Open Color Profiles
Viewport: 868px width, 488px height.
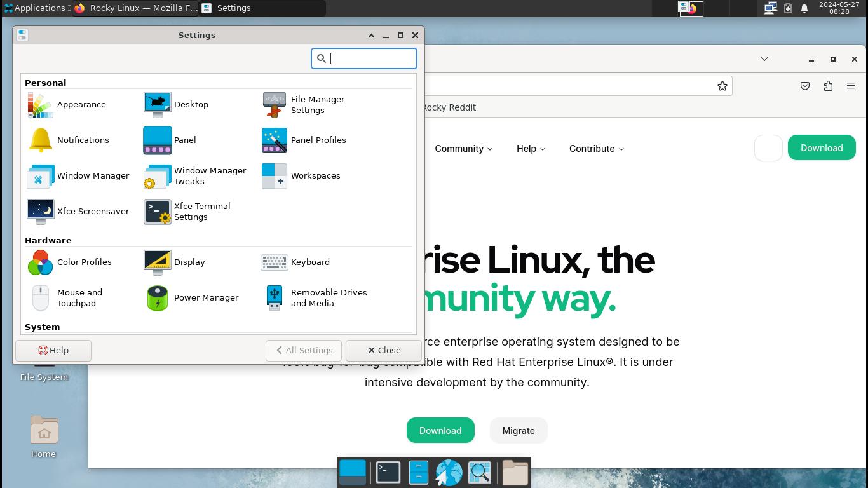coord(69,262)
